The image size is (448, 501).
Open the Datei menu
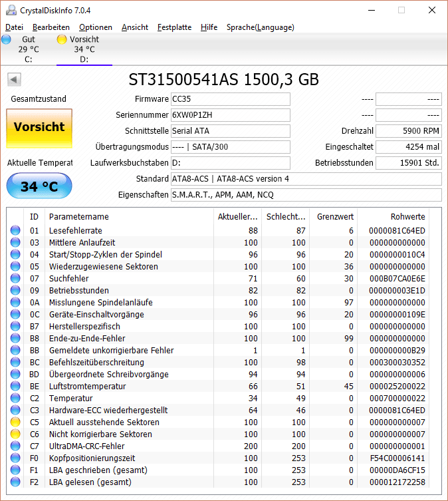(15, 27)
